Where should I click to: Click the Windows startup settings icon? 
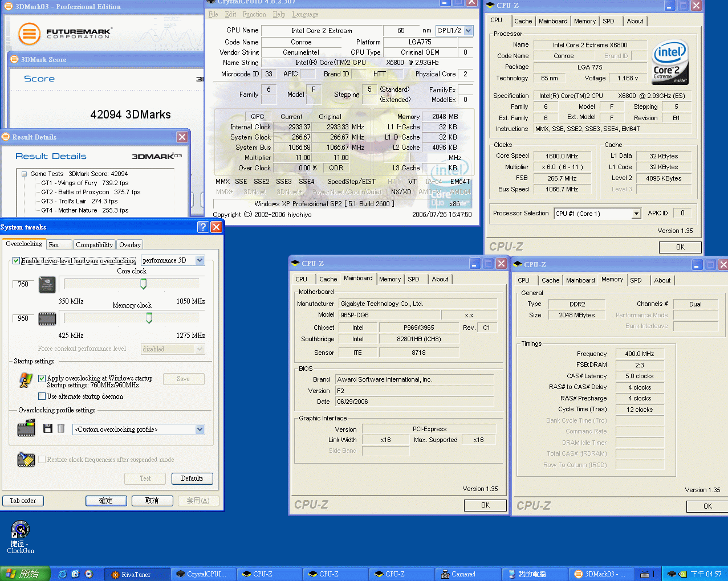tap(26, 380)
